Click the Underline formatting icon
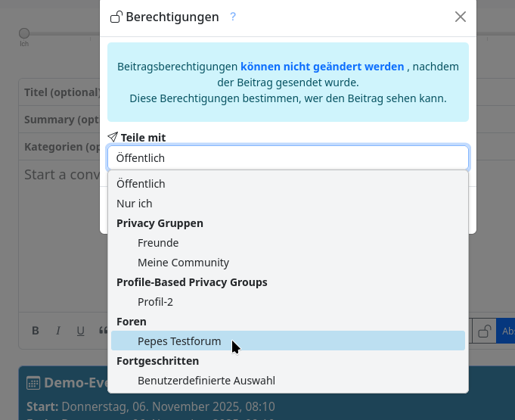This screenshot has height=420, width=515. click(80, 331)
